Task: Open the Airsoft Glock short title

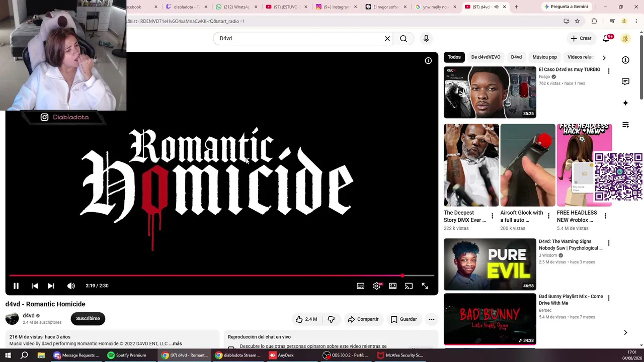Action: point(522,216)
